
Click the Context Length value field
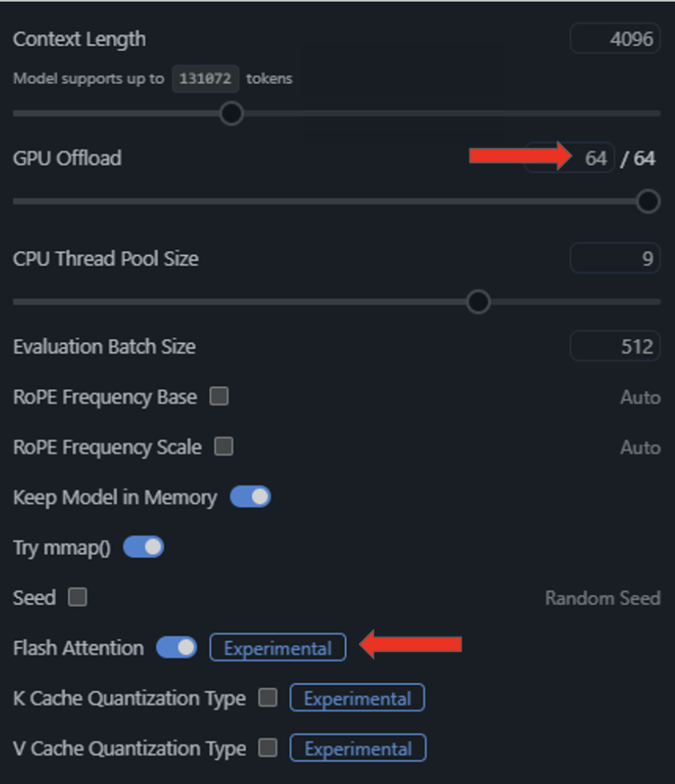click(x=615, y=38)
